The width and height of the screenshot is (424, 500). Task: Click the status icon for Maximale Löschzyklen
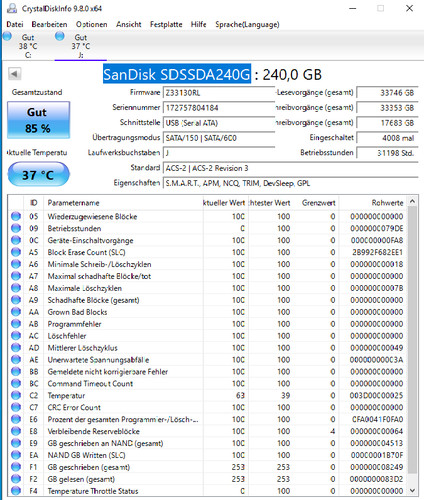coord(16,288)
